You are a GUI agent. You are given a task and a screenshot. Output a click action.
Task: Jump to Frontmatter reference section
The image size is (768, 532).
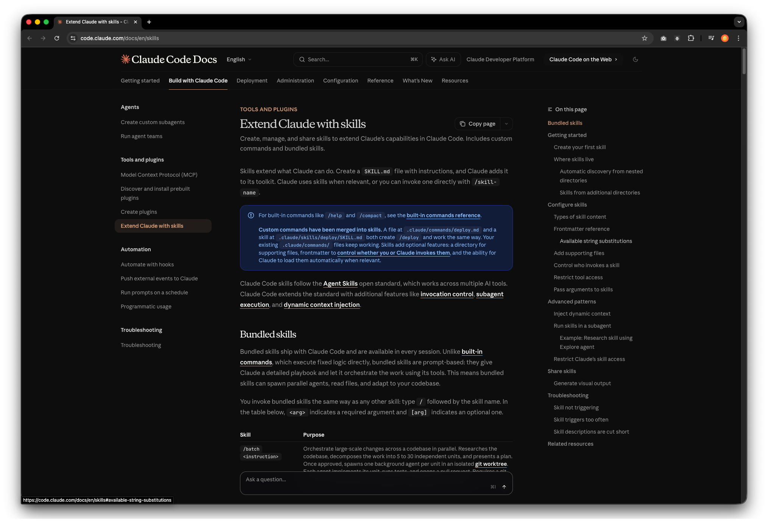(x=581, y=229)
